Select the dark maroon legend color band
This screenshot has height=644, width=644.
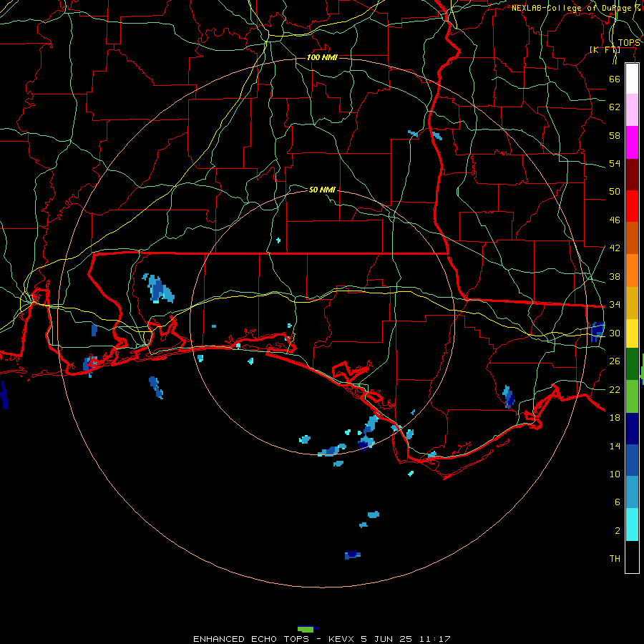point(632,175)
